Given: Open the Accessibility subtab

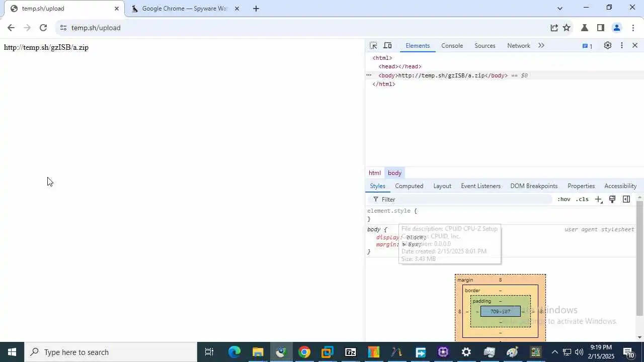Looking at the screenshot, I should (620, 186).
